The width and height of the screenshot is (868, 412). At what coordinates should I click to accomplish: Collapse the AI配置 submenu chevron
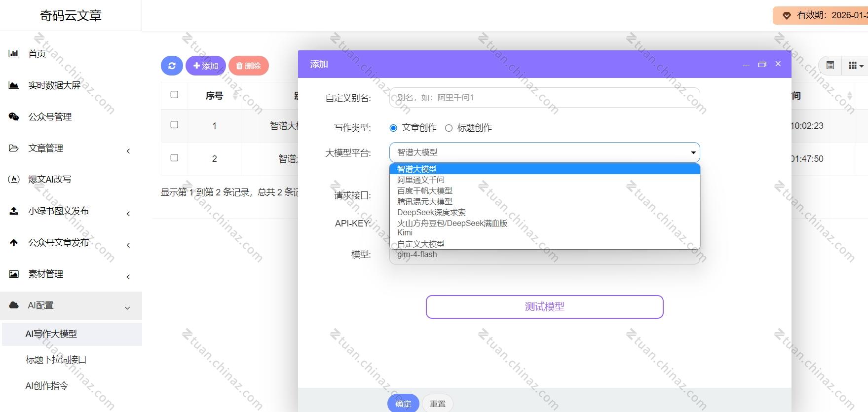[x=127, y=308]
